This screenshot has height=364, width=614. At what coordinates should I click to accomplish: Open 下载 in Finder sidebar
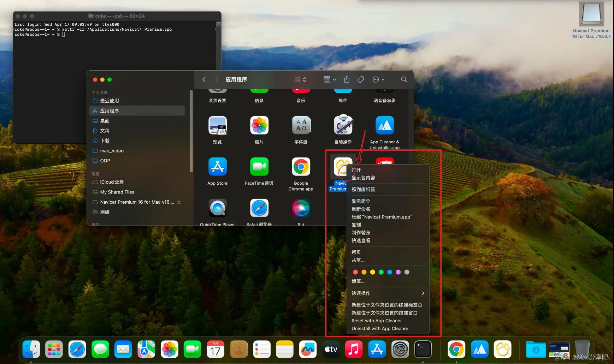tap(137, 141)
